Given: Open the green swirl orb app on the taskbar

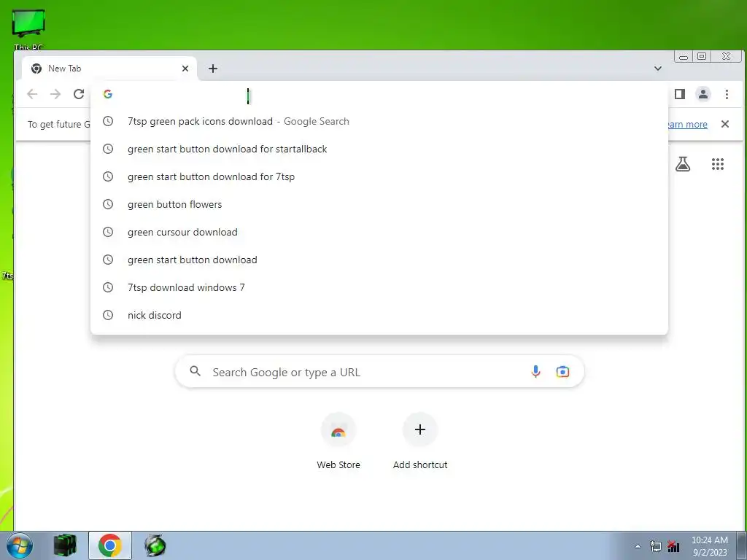Looking at the screenshot, I should pyautogui.click(x=155, y=545).
